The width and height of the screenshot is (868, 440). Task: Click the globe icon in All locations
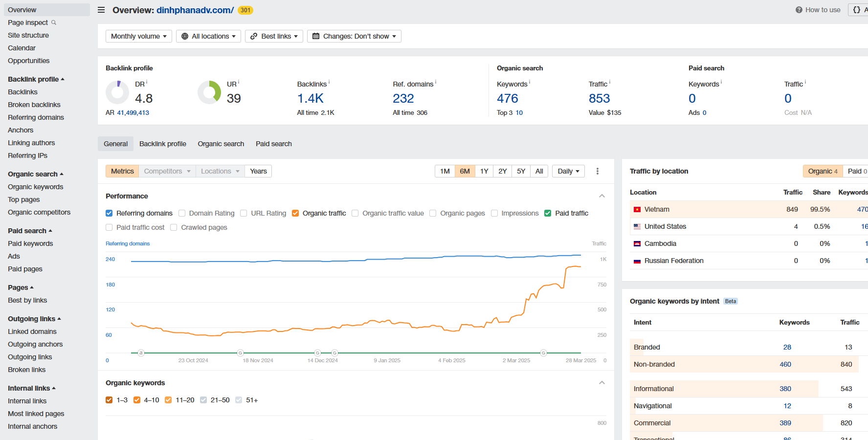[x=185, y=36]
